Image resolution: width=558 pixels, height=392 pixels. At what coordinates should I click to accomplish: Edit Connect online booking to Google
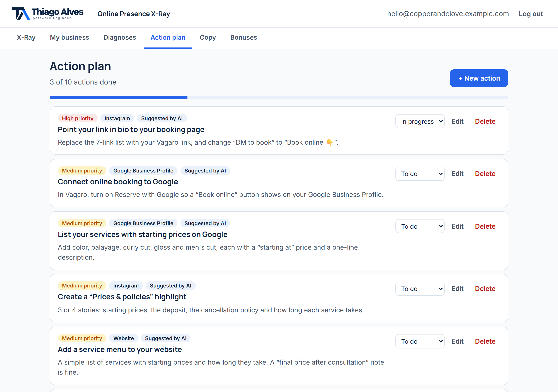(457, 174)
